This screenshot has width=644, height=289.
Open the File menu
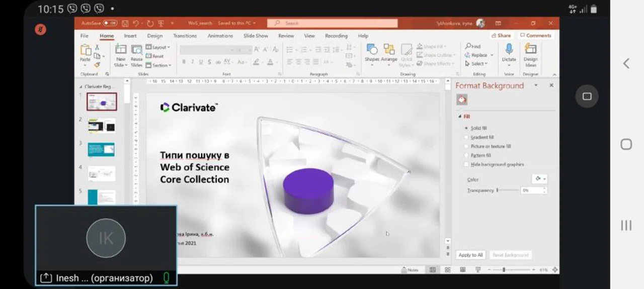85,36
